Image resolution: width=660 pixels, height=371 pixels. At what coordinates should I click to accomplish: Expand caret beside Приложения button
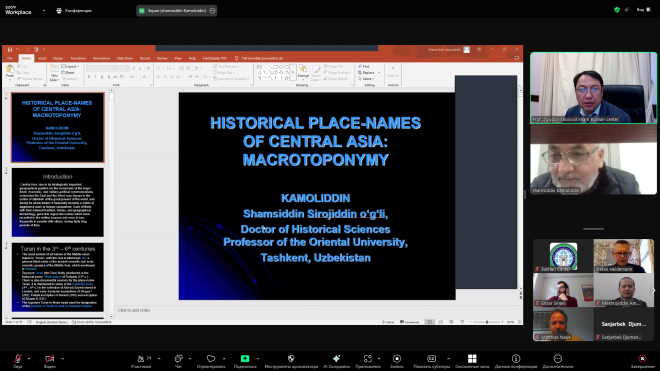379,359
